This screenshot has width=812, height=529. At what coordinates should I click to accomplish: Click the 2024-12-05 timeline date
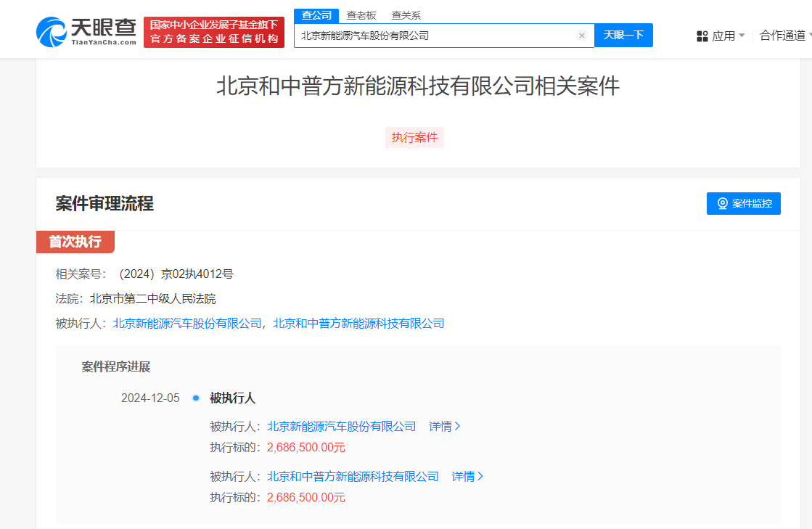(x=150, y=398)
